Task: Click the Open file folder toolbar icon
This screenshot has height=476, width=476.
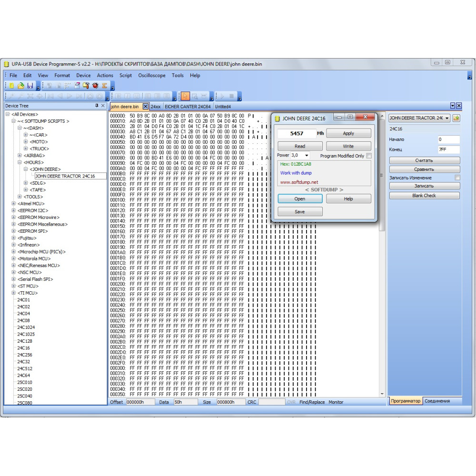Action: pos(20,86)
